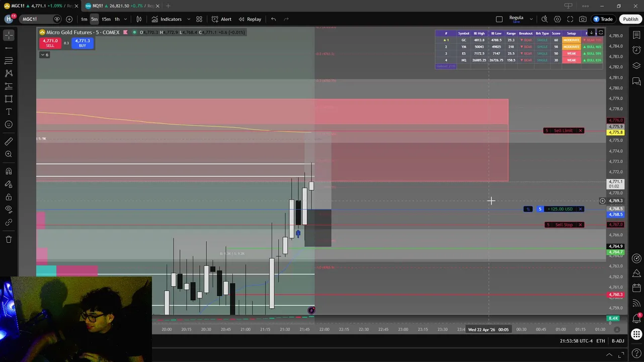Close the +125.00 USD position
Screen dimensions: 644x362
click(580, 209)
